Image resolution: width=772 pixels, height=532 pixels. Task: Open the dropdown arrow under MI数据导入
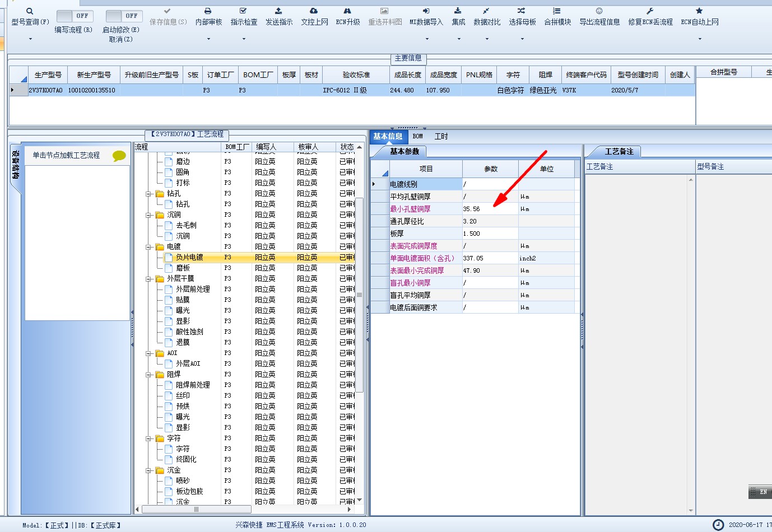coord(427,39)
